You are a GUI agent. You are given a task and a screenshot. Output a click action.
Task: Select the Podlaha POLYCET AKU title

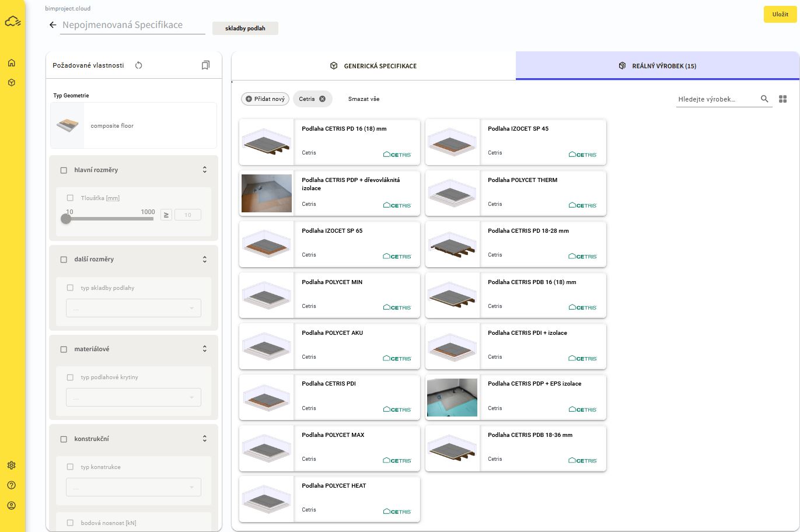click(x=333, y=333)
